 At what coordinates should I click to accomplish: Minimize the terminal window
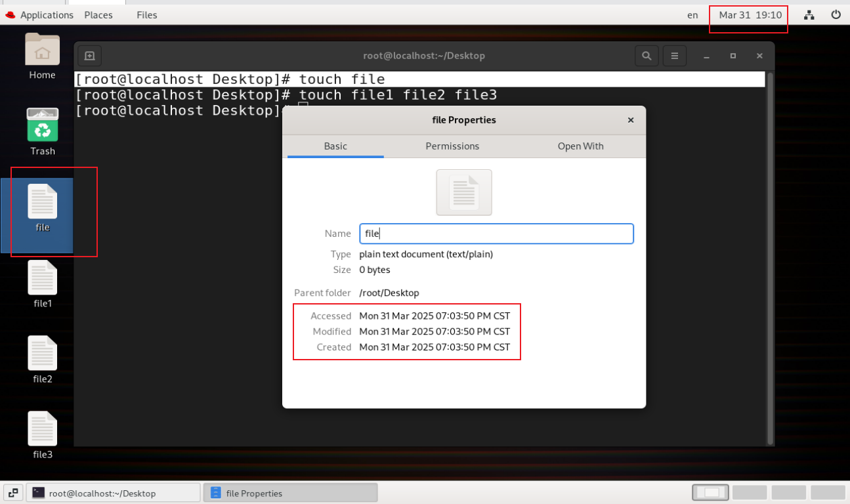pyautogui.click(x=706, y=56)
